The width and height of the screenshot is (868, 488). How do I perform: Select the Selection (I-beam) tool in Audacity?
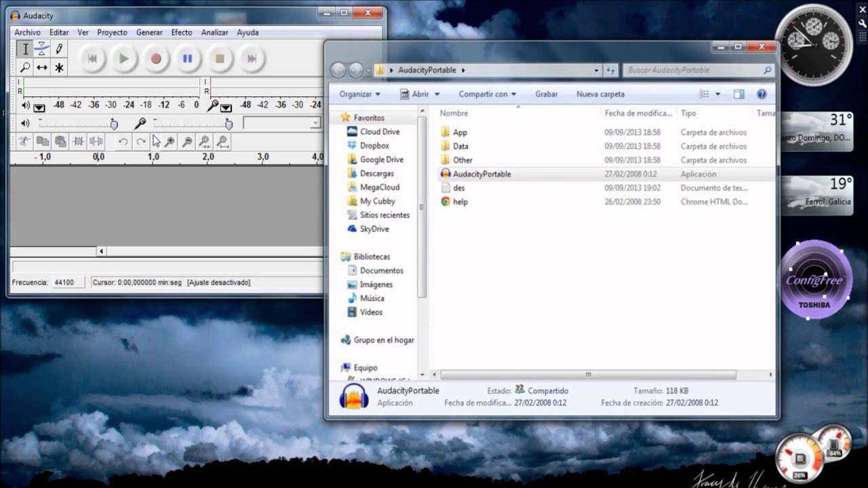coord(25,49)
